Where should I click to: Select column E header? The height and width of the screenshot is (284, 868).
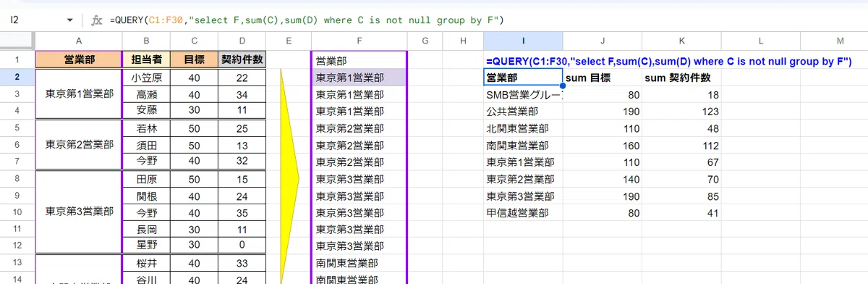pos(288,41)
